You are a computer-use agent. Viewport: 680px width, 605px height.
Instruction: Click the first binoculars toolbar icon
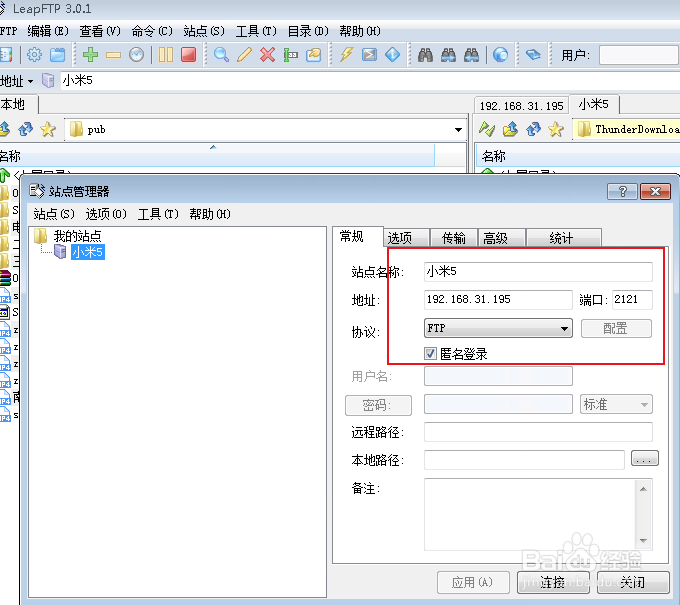[425, 55]
